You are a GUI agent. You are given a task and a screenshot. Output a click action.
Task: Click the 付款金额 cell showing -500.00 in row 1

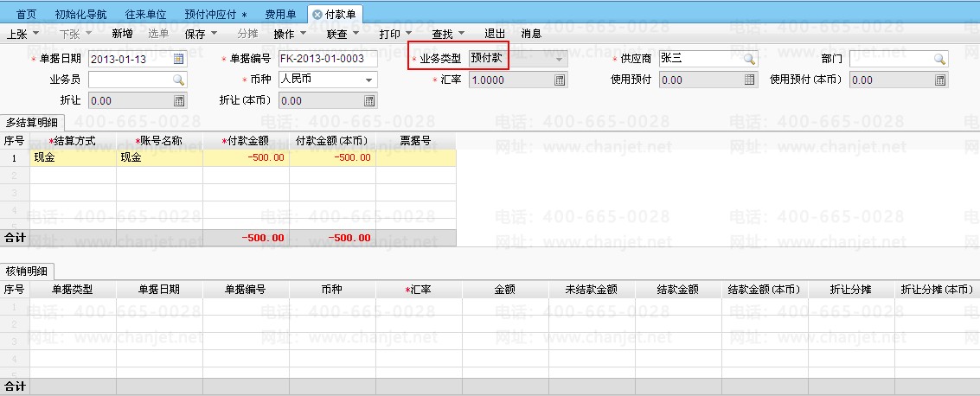(x=247, y=158)
